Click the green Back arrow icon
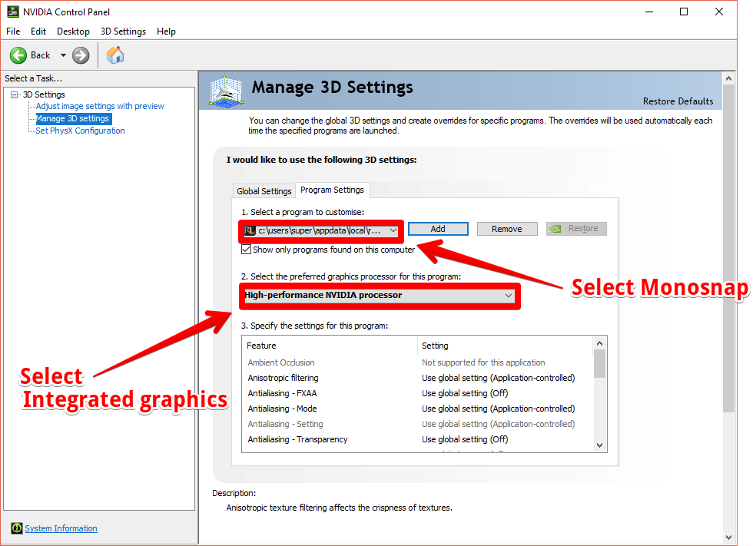 coord(18,55)
